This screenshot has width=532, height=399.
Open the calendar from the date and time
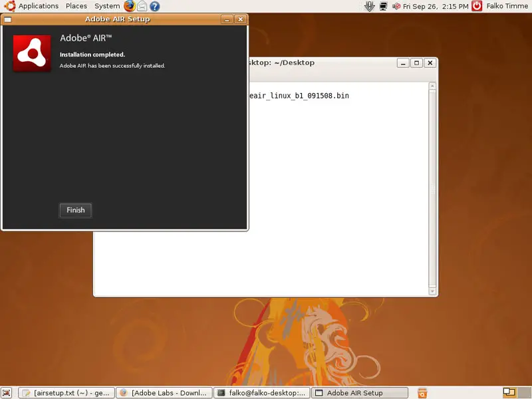[436, 6]
